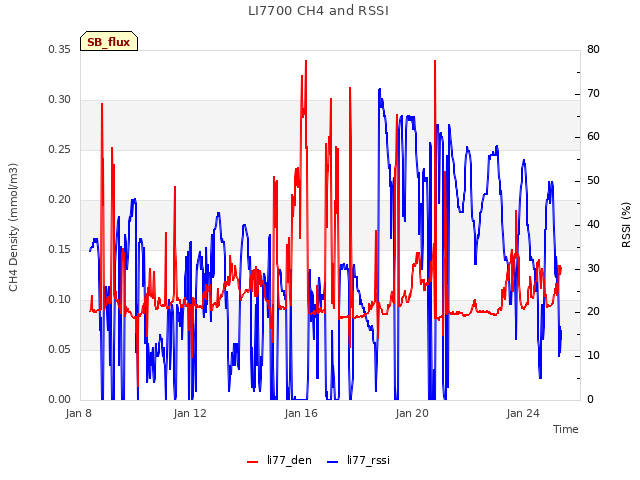Toggle the li77_rssi legend entry
Image resolution: width=640 pixels, height=480 pixels.
(358, 460)
